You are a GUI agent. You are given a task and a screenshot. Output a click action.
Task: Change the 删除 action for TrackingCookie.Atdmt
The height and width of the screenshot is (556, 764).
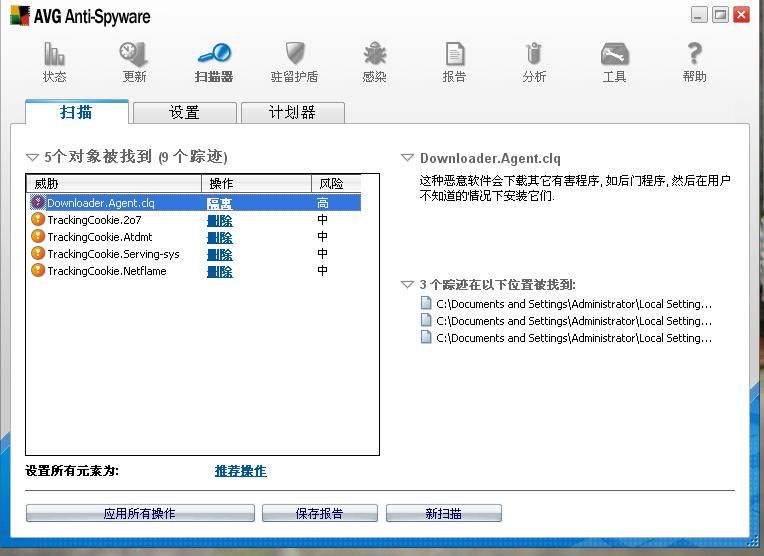point(220,237)
